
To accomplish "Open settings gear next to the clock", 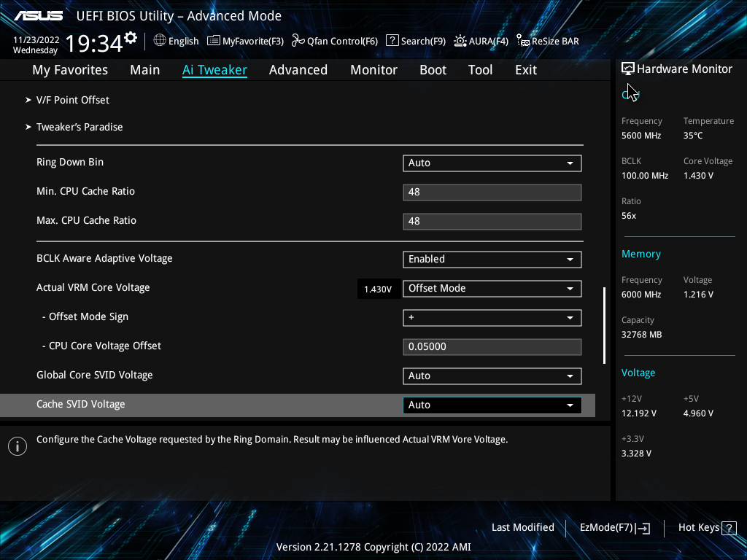I will (x=131, y=37).
